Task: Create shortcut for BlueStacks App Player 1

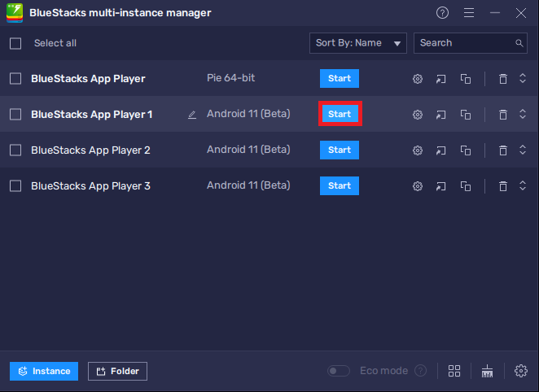Action: (441, 115)
